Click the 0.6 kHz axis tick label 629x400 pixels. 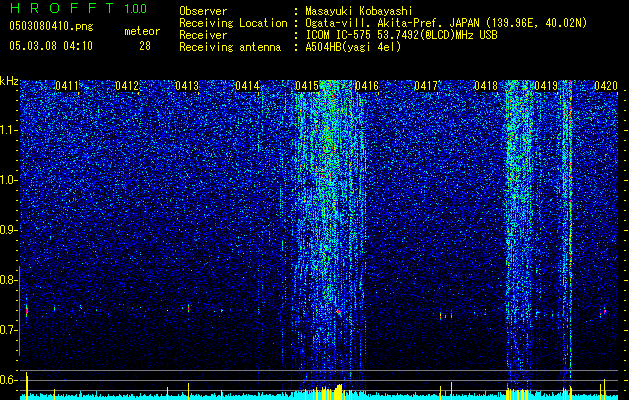(9, 380)
